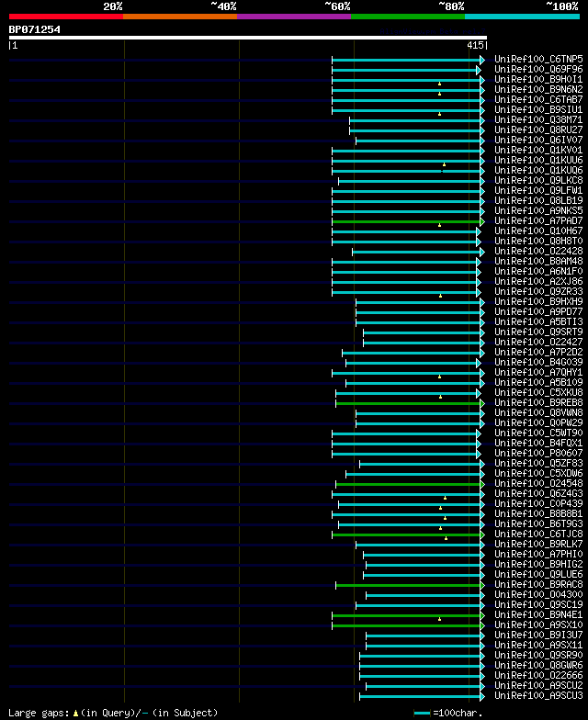Click the red 20% segment of the color scale

[66, 17]
